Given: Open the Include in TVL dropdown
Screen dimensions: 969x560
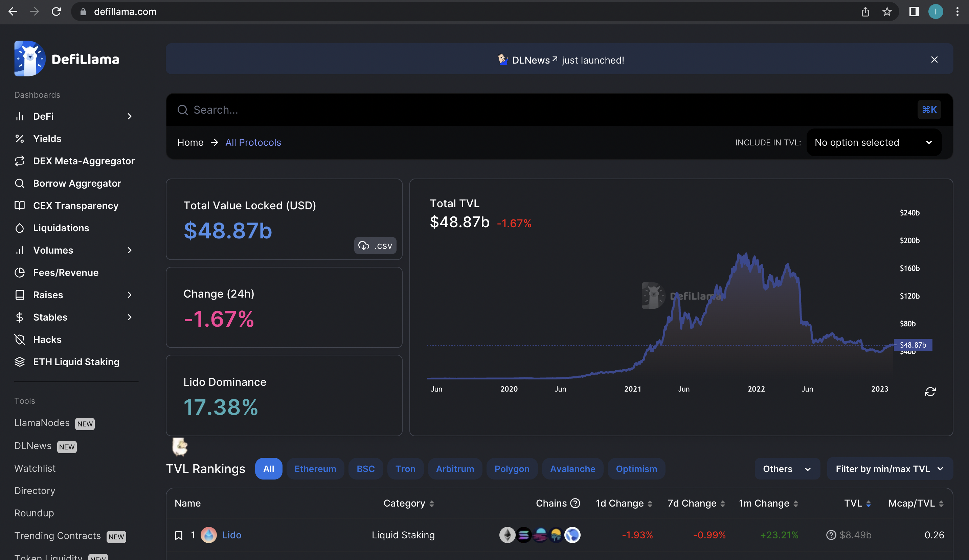Looking at the screenshot, I should pyautogui.click(x=874, y=143).
